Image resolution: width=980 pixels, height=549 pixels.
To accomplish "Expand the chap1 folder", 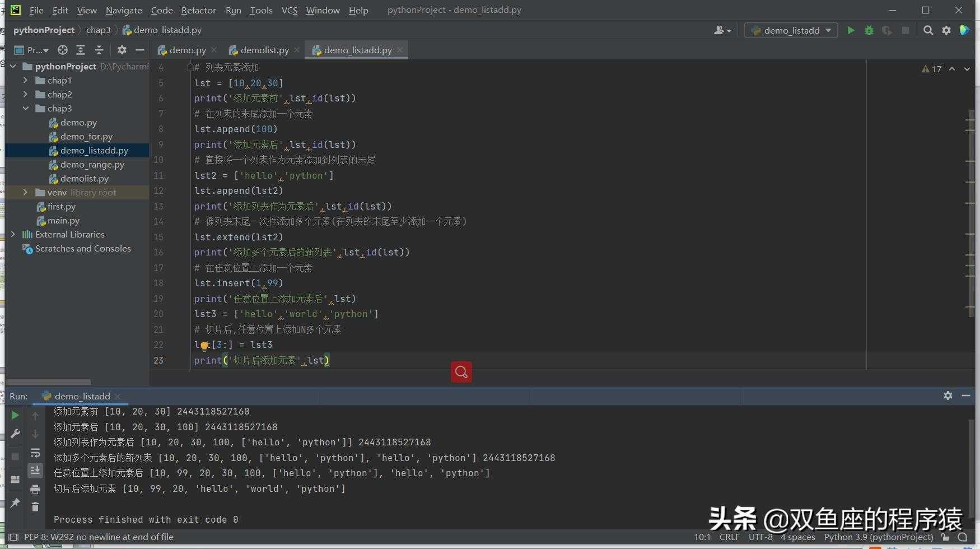I will 25,80.
